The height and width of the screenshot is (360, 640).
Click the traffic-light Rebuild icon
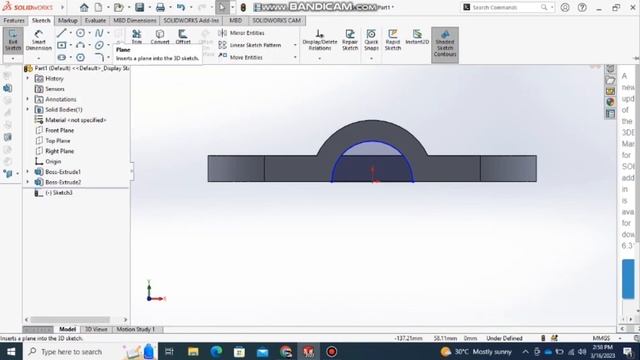[x=243, y=7]
